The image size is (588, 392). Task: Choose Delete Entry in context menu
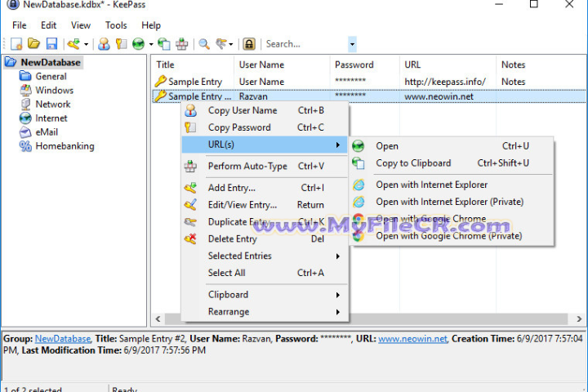[265, 239]
